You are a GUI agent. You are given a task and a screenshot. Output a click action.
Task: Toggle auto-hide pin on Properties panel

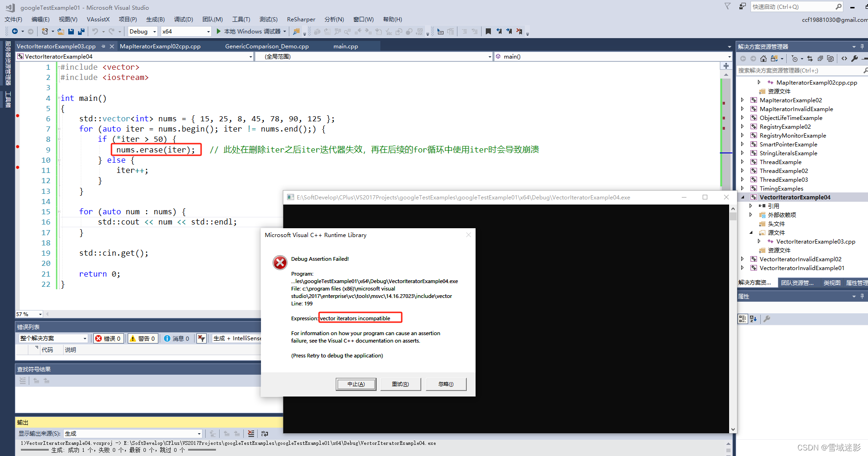tap(862, 296)
